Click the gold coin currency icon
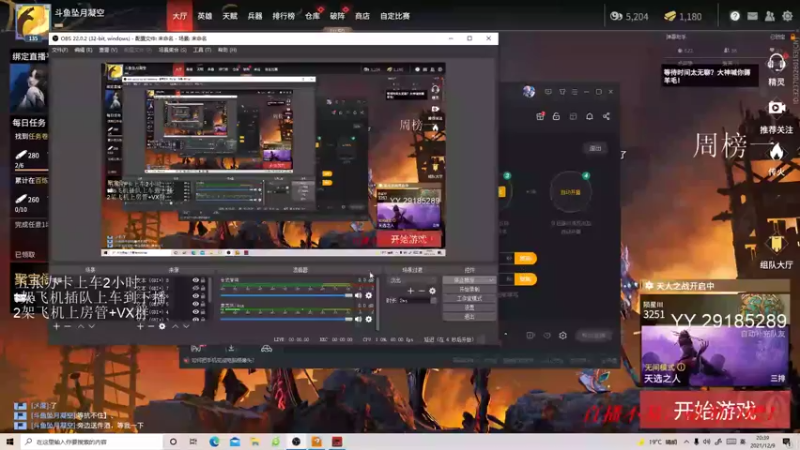 (670, 16)
